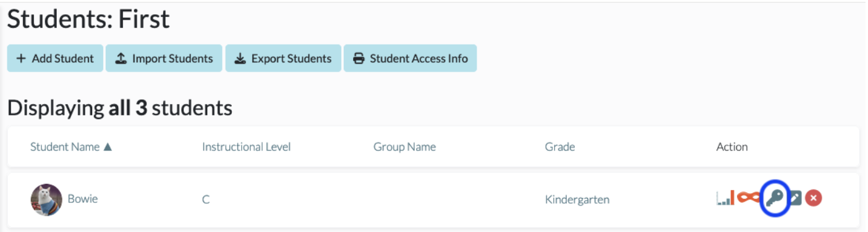Click the Import Students button
Screen dimensions: 868x232
[x=164, y=58]
